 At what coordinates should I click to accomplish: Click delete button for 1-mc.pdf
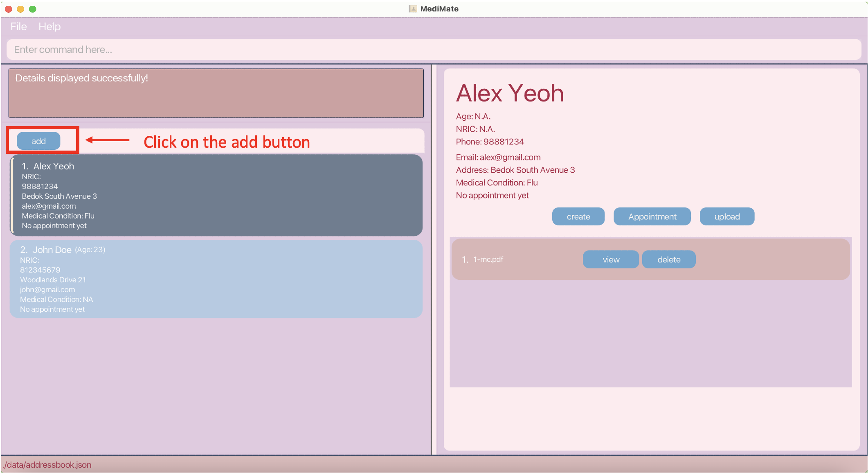point(668,260)
